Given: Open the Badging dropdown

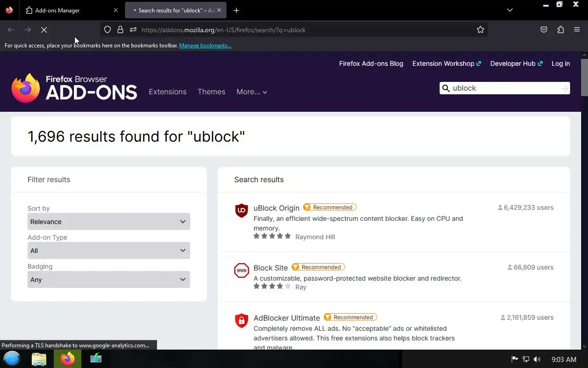Looking at the screenshot, I should click(x=109, y=280).
